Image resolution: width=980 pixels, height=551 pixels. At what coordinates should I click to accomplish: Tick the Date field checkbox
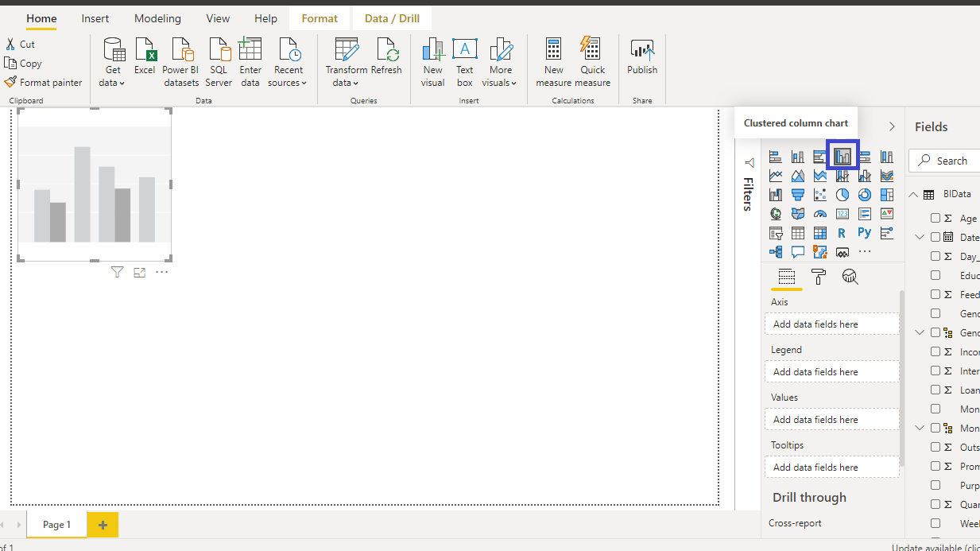pyautogui.click(x=935, y=238)
